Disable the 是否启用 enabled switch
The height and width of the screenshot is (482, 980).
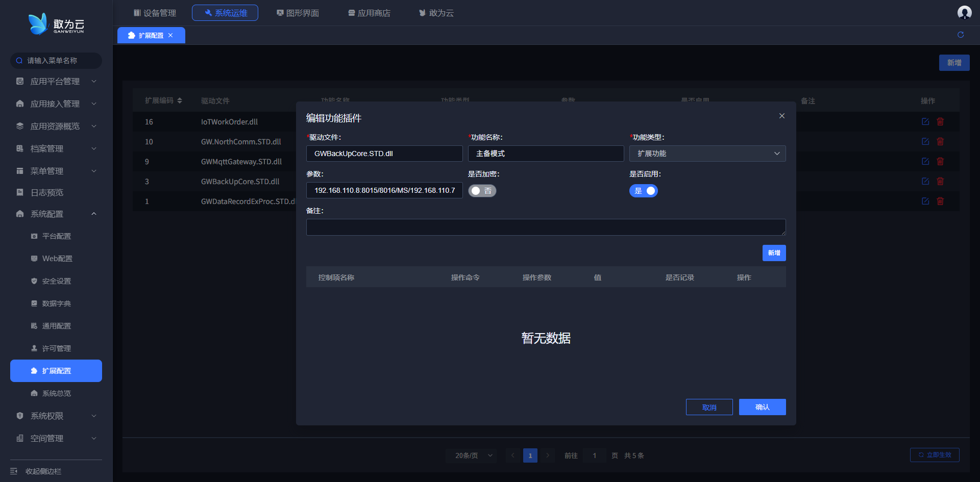click(643, 191)
